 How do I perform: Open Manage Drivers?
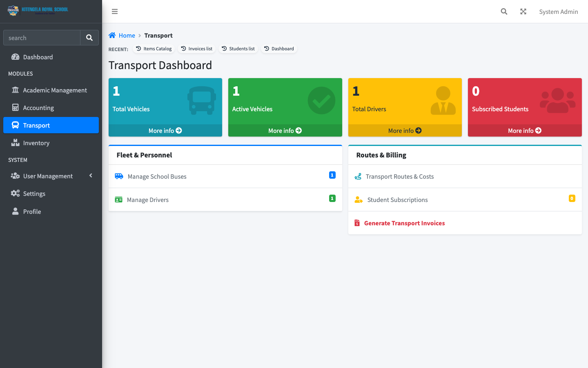click(x=225, y=200)
